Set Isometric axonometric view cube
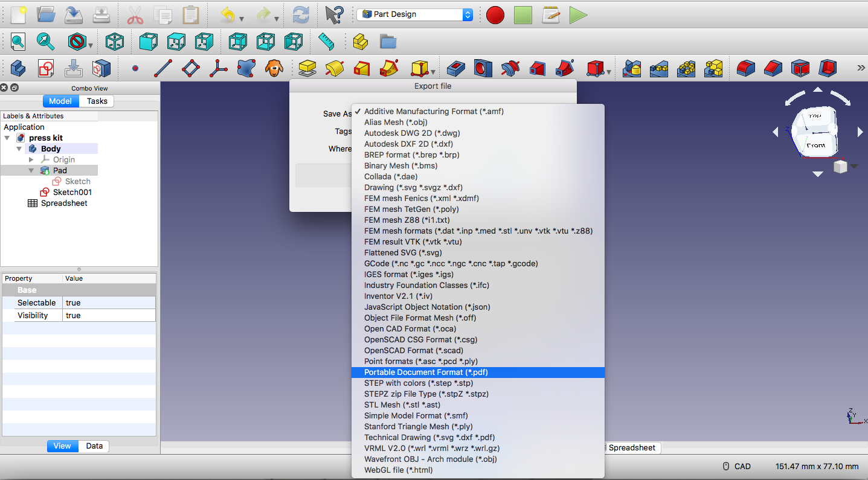 pos(114,42)
